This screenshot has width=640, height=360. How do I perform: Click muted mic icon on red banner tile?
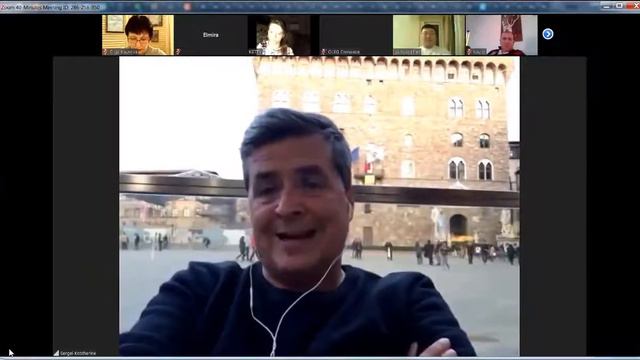coord(469,52)
